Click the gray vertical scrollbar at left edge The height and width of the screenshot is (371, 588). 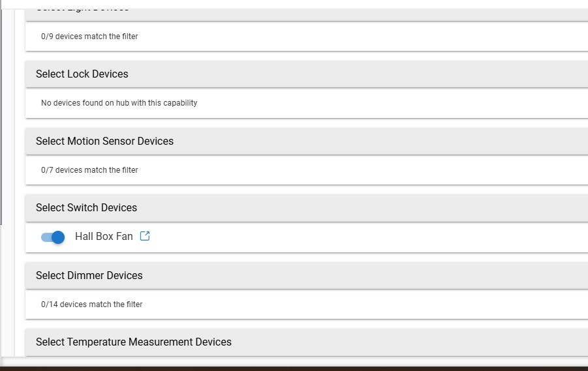click(1, 117)
